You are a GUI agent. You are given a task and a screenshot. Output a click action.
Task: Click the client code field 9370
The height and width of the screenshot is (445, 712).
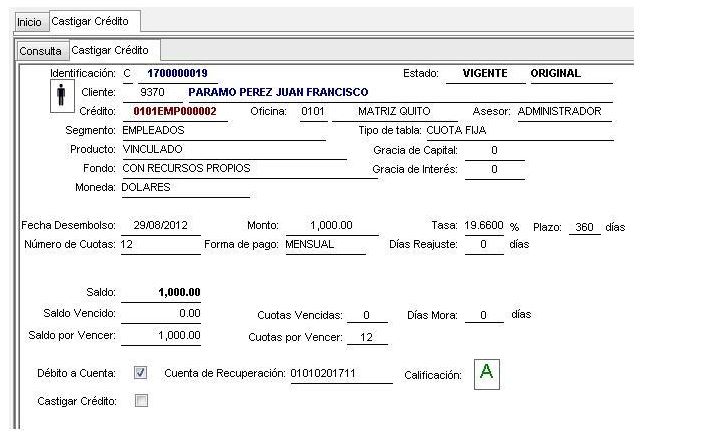(x=152, y=92)
